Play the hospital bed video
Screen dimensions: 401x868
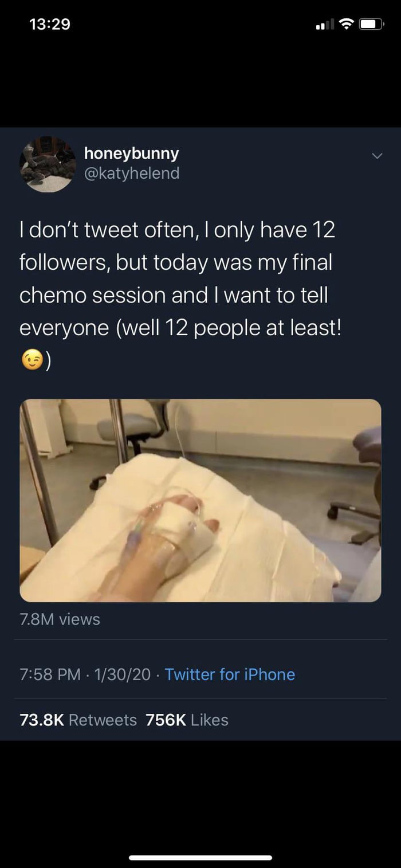pyautogui.click(x=200, y=500)
